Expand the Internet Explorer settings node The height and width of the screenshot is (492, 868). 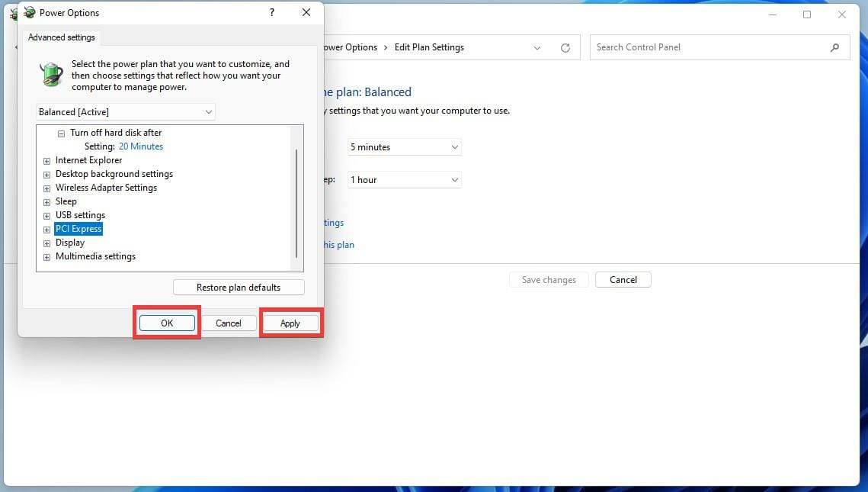[46, 160]
